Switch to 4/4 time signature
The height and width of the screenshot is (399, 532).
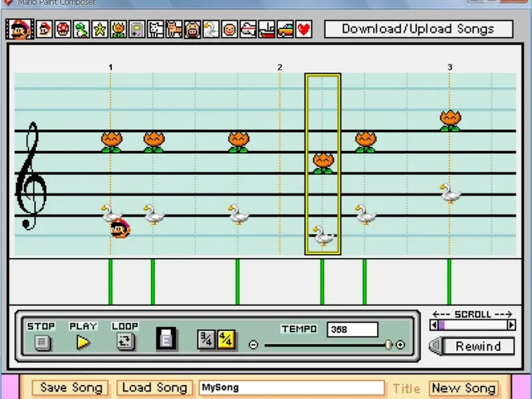225,339
